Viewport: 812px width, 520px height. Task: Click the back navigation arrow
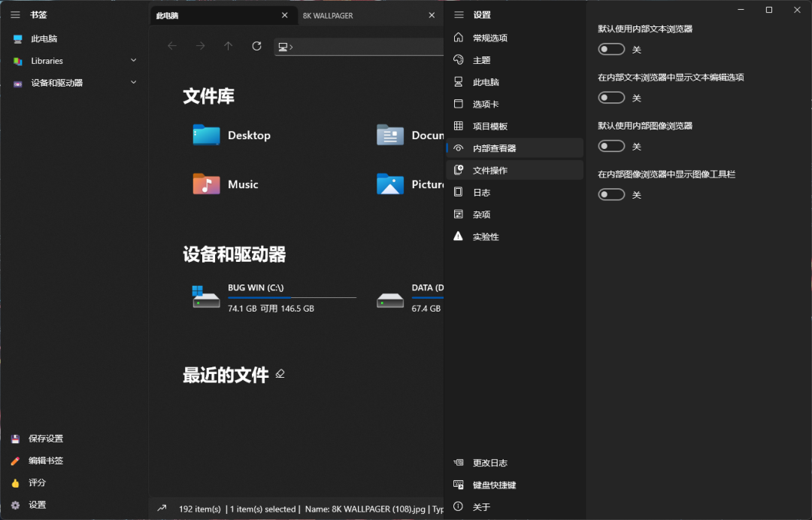[172, 46]
